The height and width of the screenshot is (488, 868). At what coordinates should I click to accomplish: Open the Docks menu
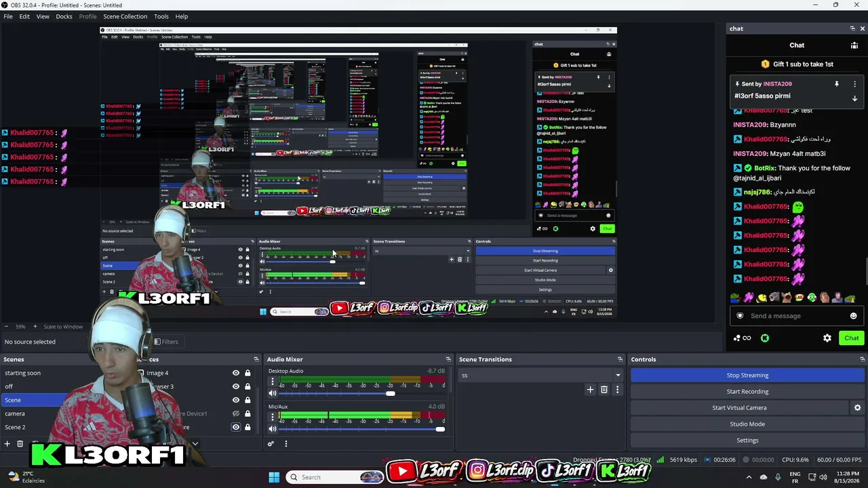(64, 16)
